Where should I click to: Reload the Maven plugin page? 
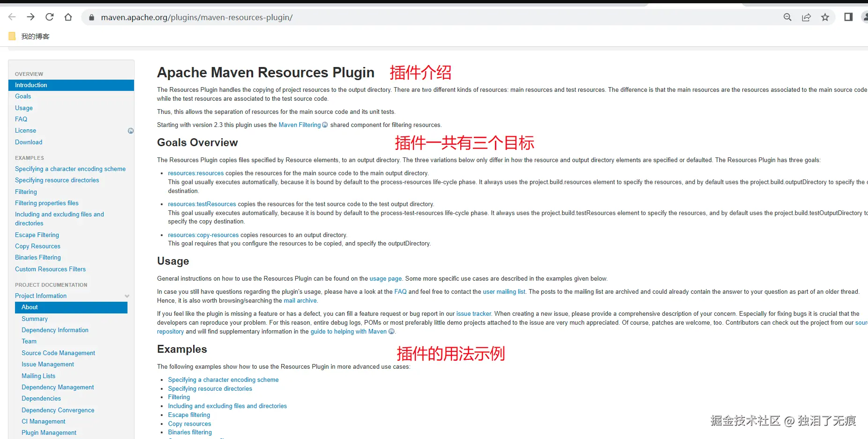tap(50, 17)
